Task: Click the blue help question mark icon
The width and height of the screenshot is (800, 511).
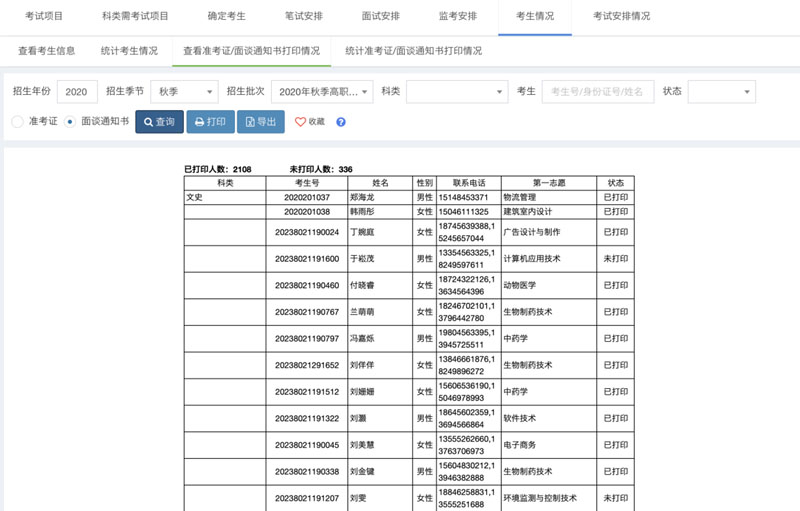Action: click(x=341, y=122)
